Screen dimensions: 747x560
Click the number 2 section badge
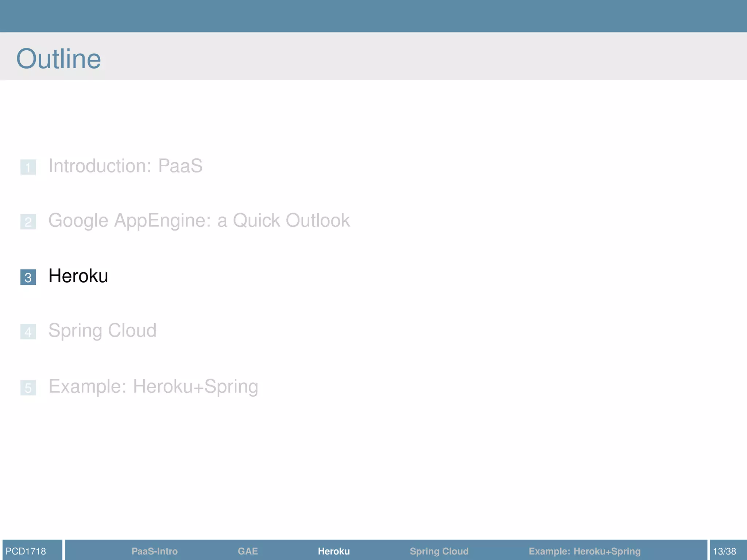(28, 222)
